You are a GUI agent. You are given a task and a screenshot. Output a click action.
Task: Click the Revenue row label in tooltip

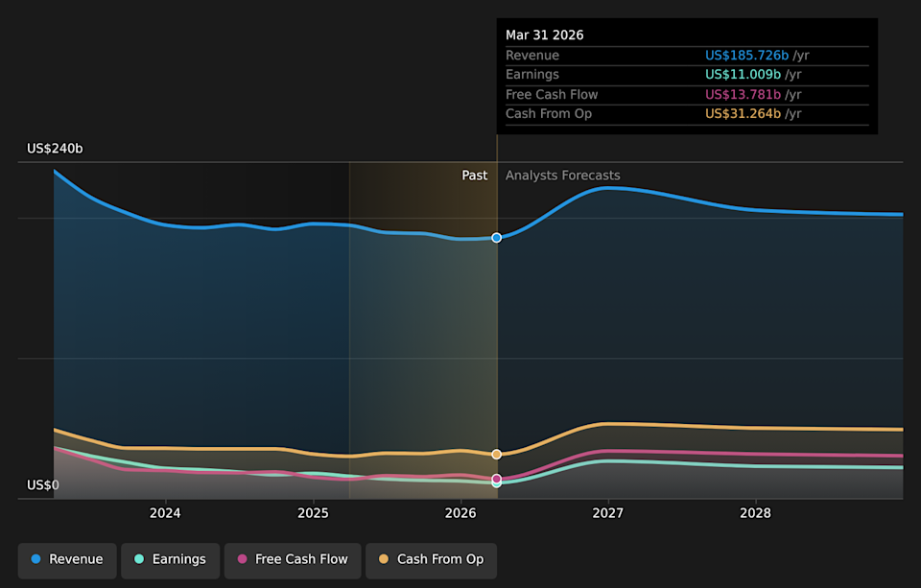click(532, 56)
